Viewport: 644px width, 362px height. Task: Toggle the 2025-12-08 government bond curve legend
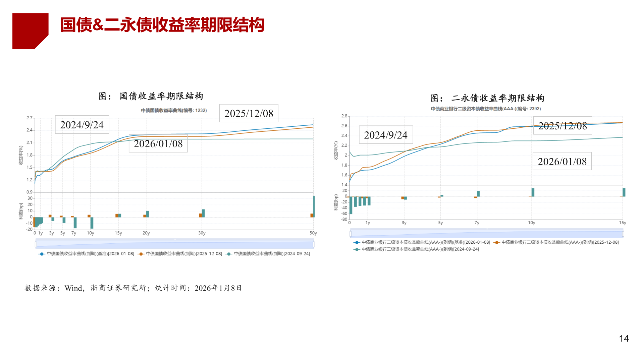180,254
